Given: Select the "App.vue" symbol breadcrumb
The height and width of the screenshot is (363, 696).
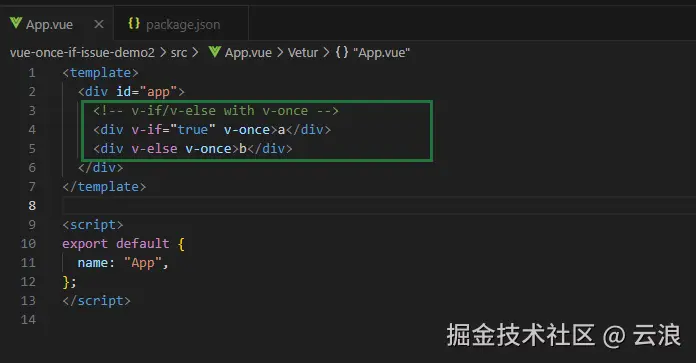Looking at the screenshot, I should click(x=381, y=52).
